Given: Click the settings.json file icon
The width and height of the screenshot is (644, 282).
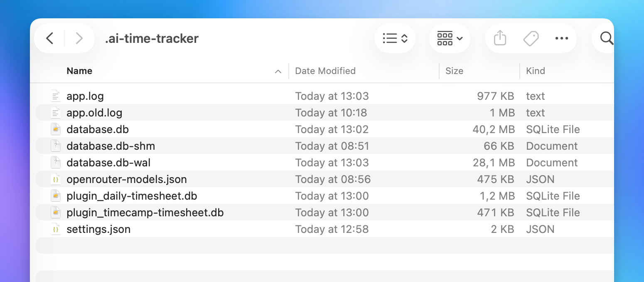Looking at the screenshot, I should tap(56, 229).
